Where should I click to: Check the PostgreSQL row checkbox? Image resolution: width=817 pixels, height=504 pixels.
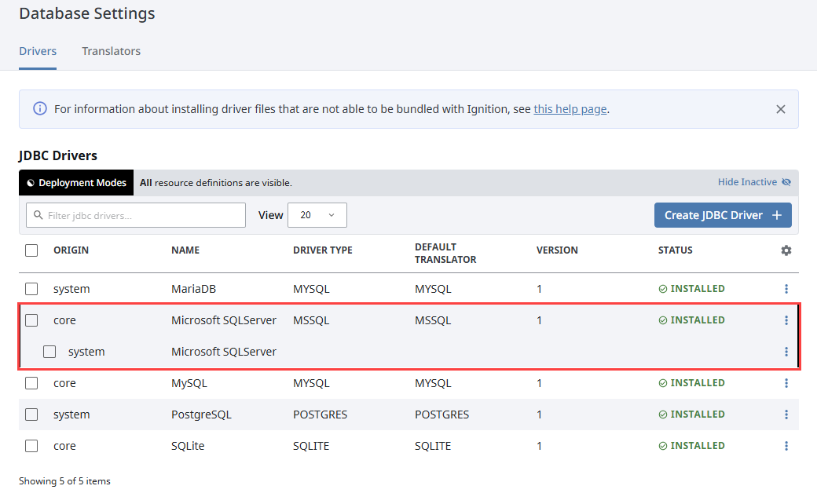31,415
